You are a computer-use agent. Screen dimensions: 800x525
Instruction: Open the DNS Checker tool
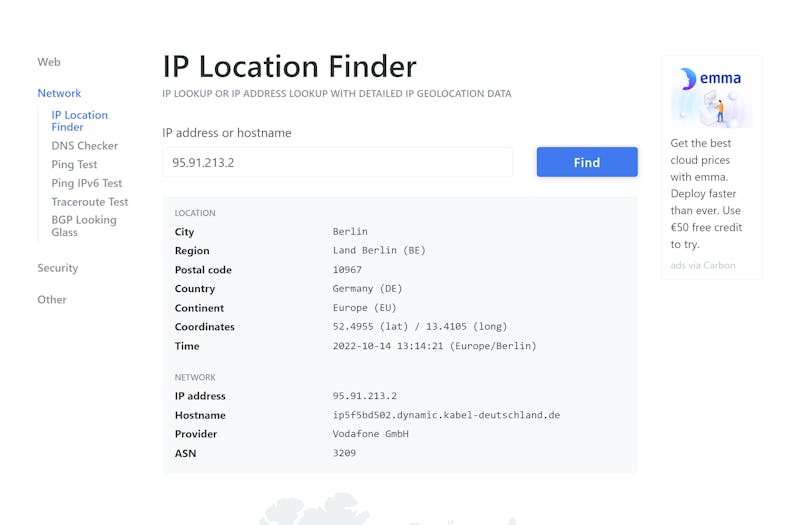tap(85, 146)
